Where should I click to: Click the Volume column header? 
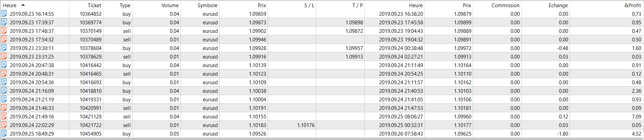click(170, 5)
